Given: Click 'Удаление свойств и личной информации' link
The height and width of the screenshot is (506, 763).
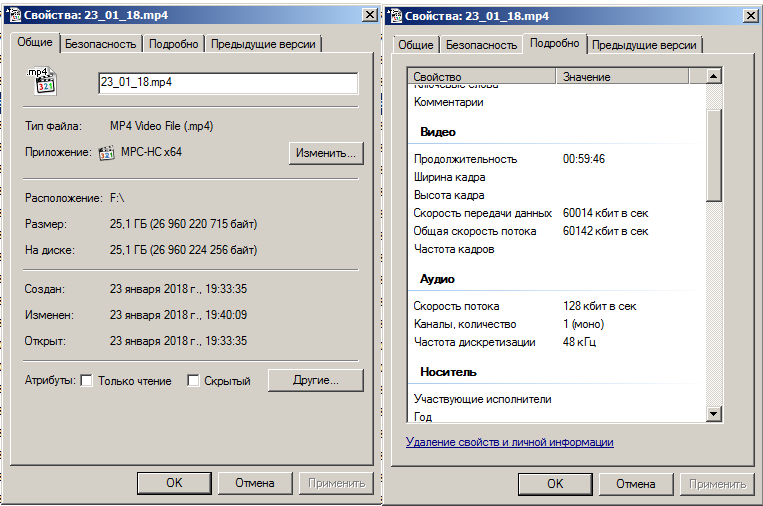Looking at the screenshot, I should [x=509, y=442].
